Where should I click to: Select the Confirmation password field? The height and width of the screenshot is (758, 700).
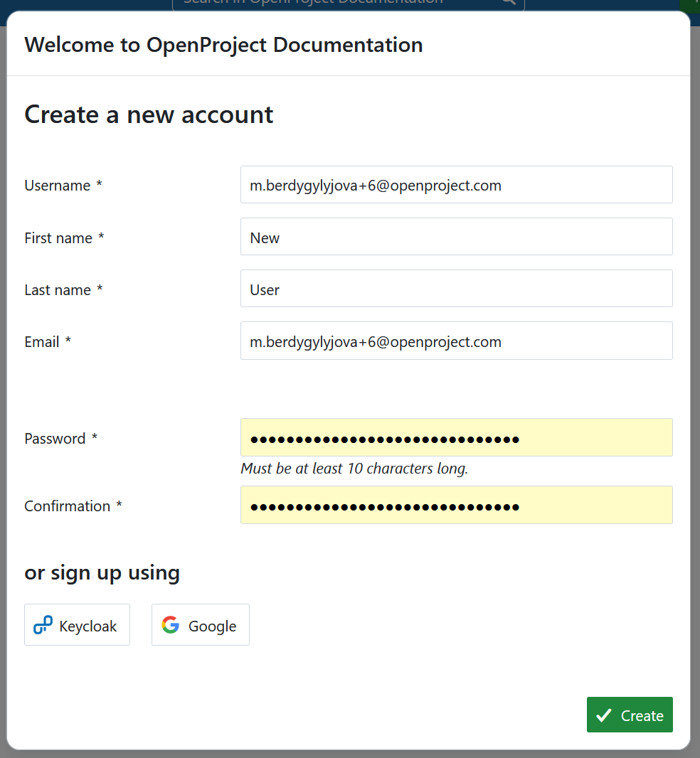456,505
